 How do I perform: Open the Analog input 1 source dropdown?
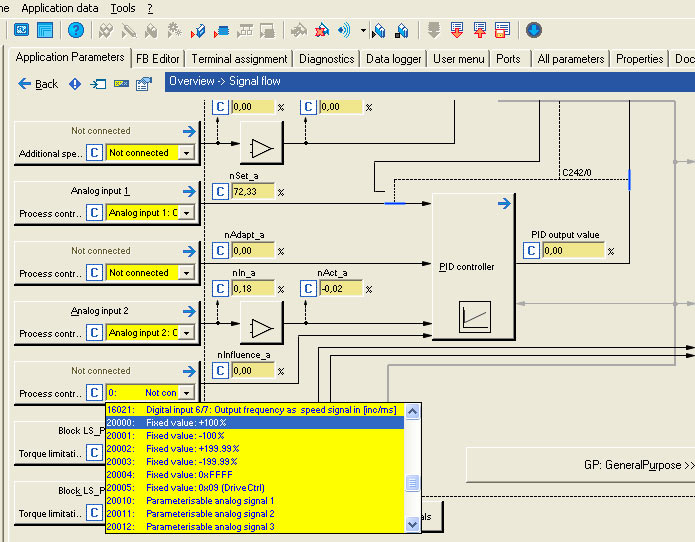point(186,213)
